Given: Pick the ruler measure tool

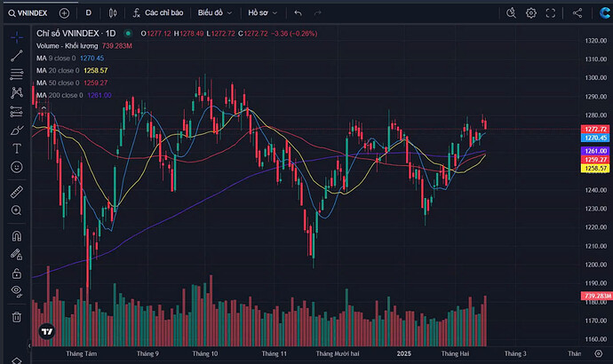Looking at the screenshot, I should tap(17, 192).
